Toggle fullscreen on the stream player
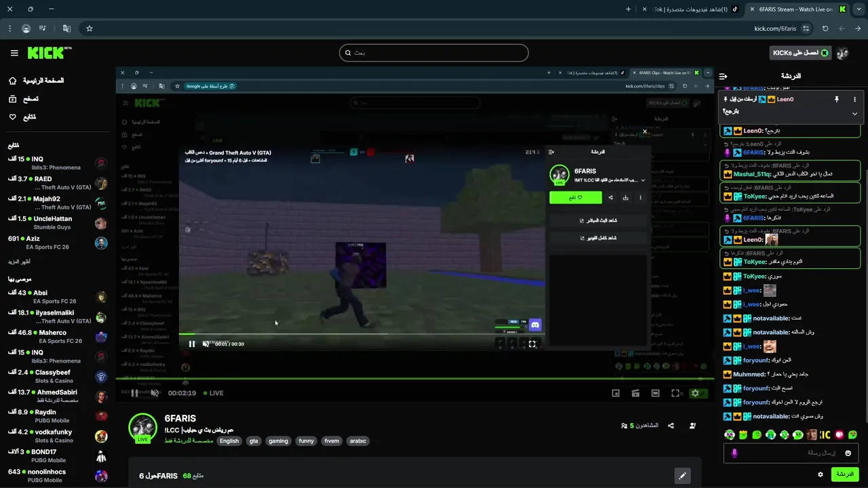868x488 pixels. point(675,393)
